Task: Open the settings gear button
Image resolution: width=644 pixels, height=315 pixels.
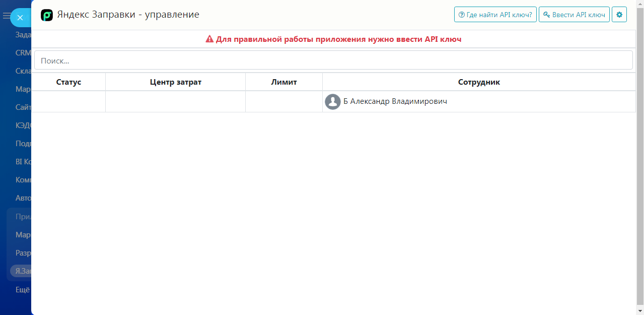Action: (619, 15)
